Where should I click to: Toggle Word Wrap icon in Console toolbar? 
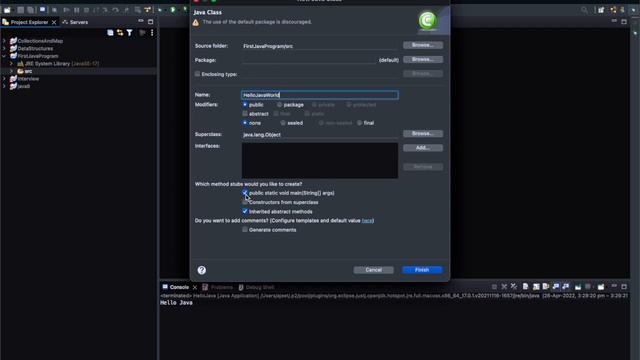tap(546, 287)
